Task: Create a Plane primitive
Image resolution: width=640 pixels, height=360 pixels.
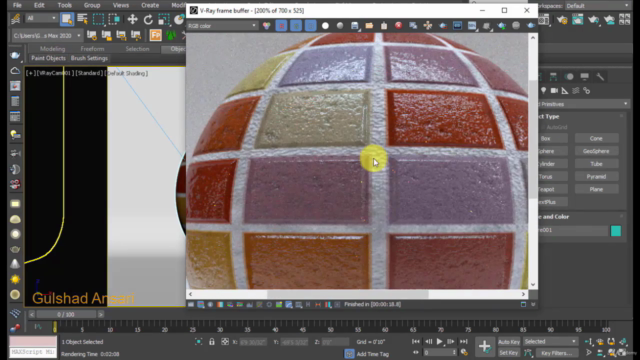Action: coord(596,189)
